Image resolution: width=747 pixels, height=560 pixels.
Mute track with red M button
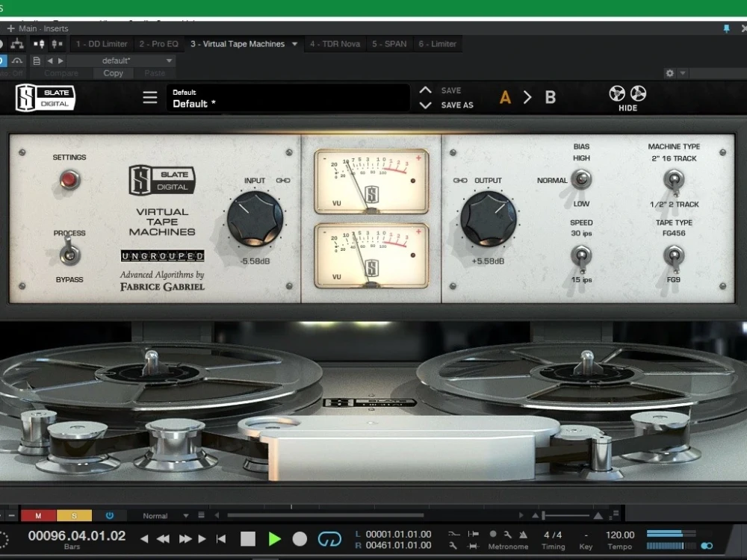click(x=39, y=515)
